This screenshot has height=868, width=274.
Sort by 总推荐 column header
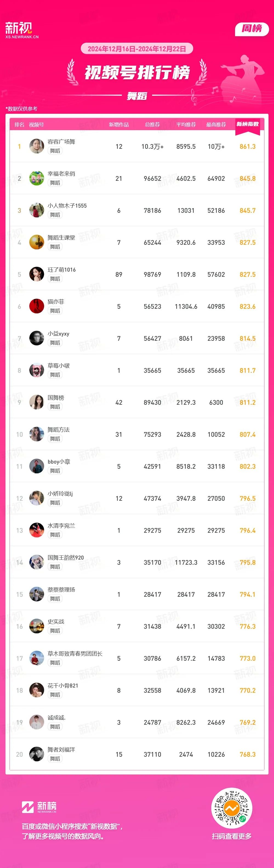153,125
